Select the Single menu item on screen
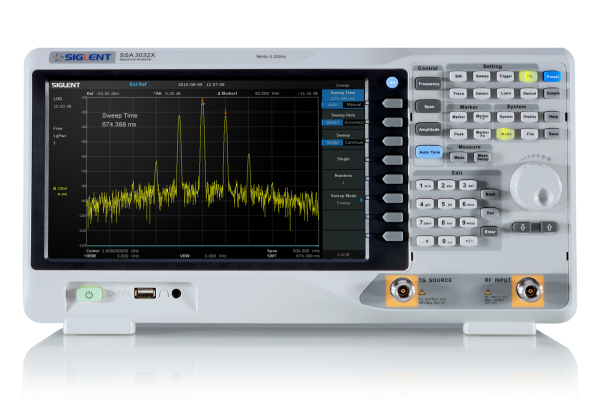The width and height of the screenshot is (600, 401). [343, 158]
